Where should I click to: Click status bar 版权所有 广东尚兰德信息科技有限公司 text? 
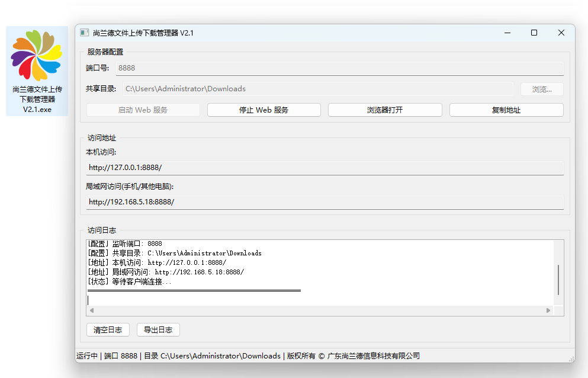354,356
